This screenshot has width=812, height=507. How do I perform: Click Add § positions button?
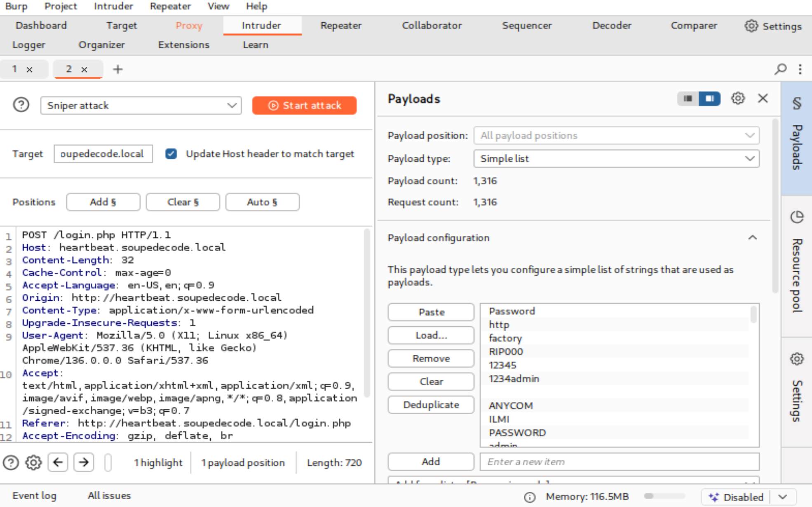click(x=103, y=202)
